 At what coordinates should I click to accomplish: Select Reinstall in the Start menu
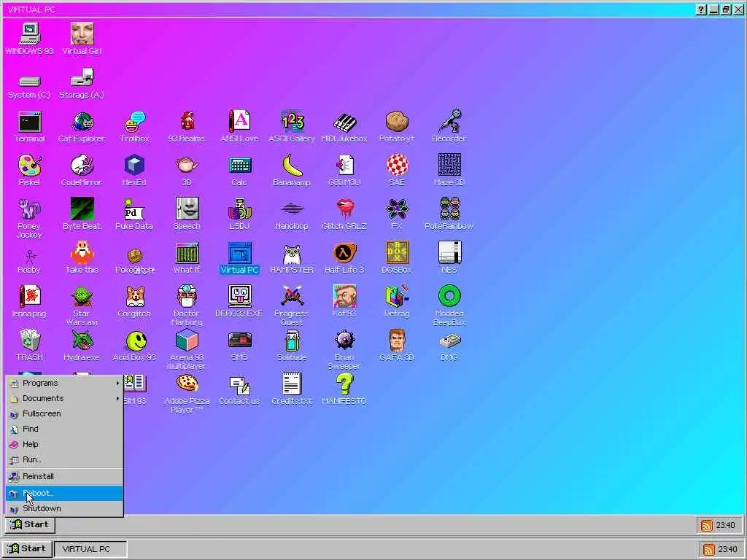tap(64, 476)
